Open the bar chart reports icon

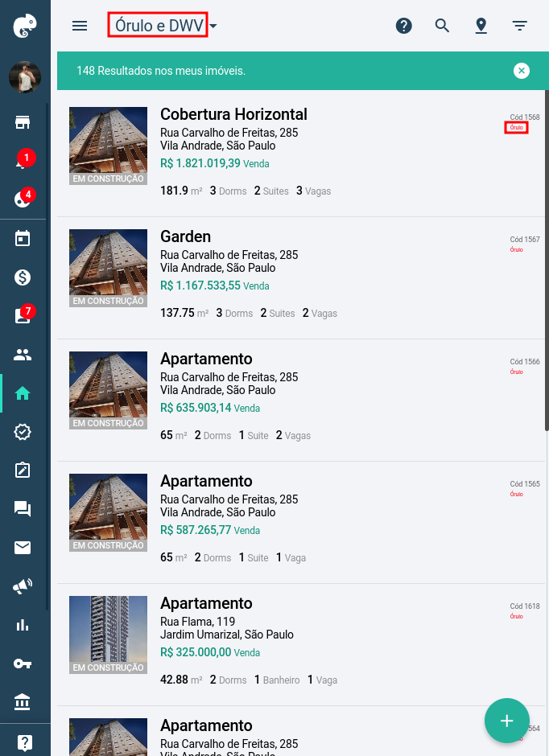[23, 626]
